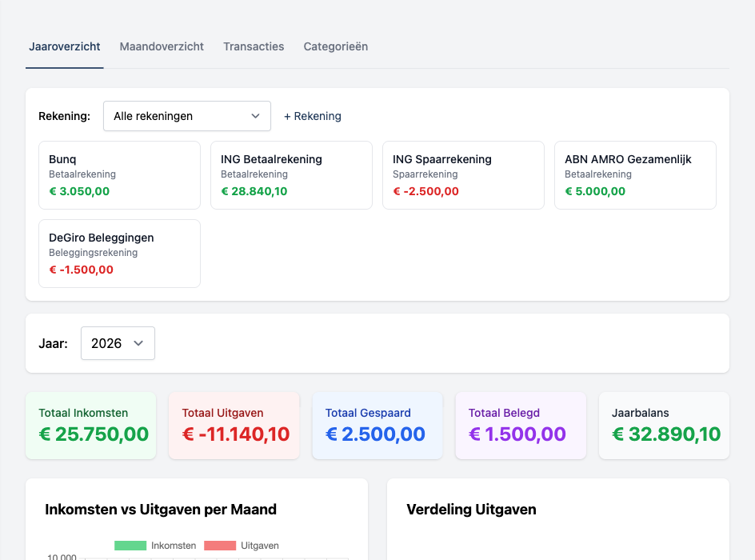
Task: Click the Rekening: label
Action: click(65, 116)
